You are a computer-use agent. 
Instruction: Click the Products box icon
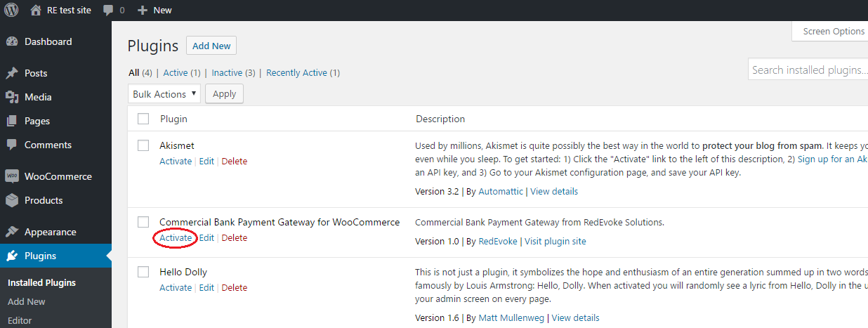[12, 200]
